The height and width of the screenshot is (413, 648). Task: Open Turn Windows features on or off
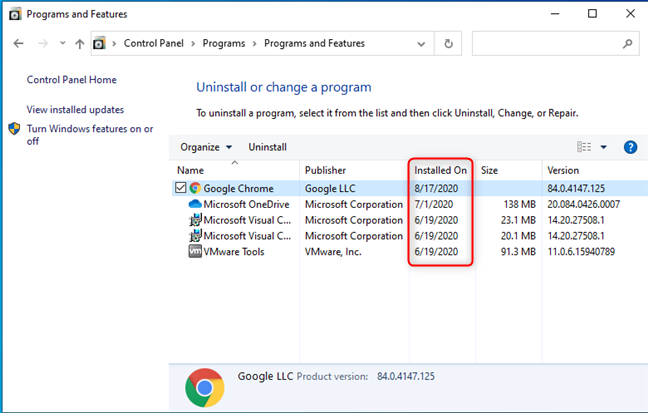pyautogui.click(x=90, y=135)
